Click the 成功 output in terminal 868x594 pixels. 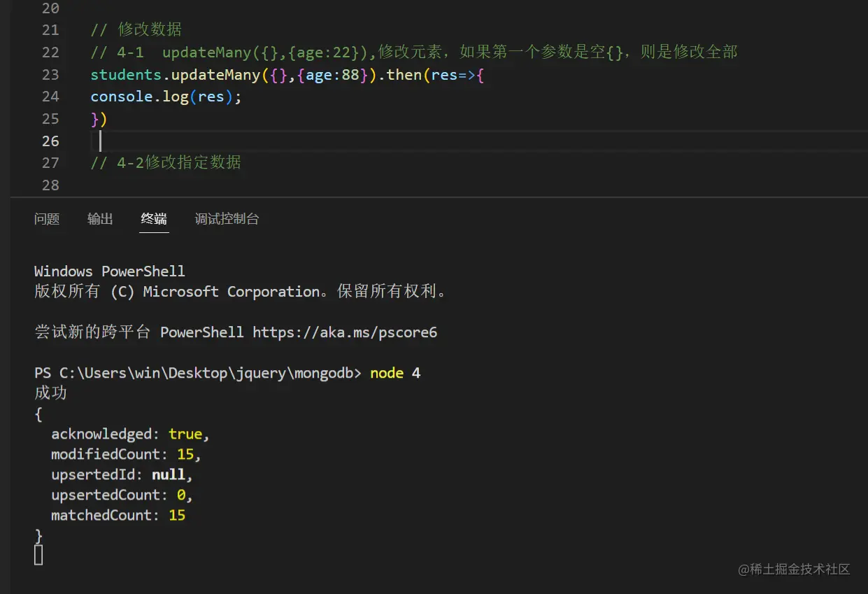pos(49,393)
